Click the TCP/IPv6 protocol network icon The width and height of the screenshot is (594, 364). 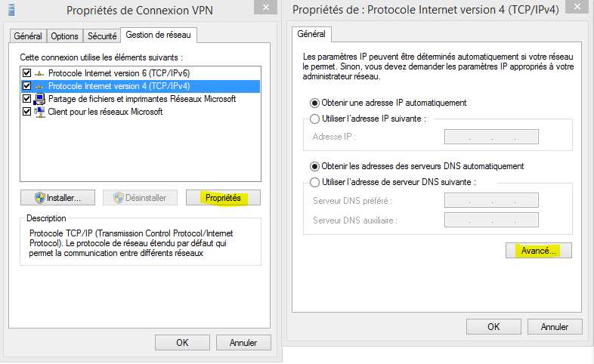click(39, 73)
